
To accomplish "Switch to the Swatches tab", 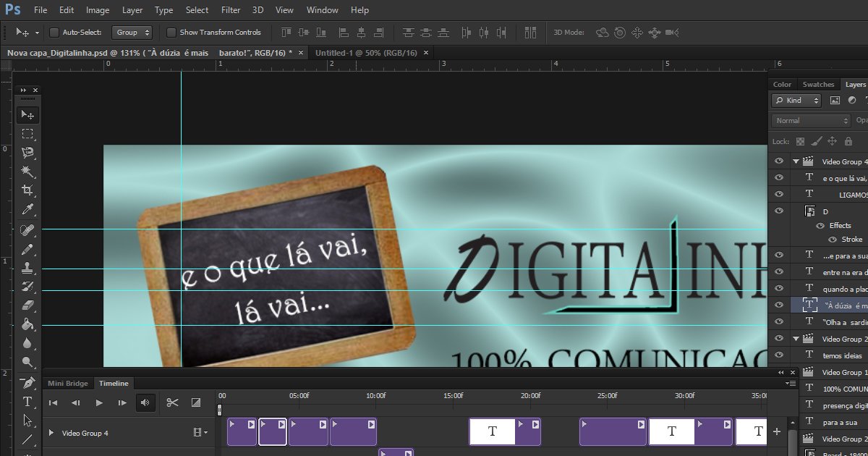I will click(818, 85).
